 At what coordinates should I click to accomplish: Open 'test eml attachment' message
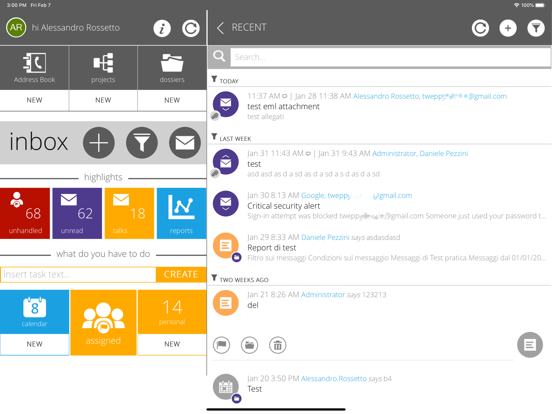(380, 106)
